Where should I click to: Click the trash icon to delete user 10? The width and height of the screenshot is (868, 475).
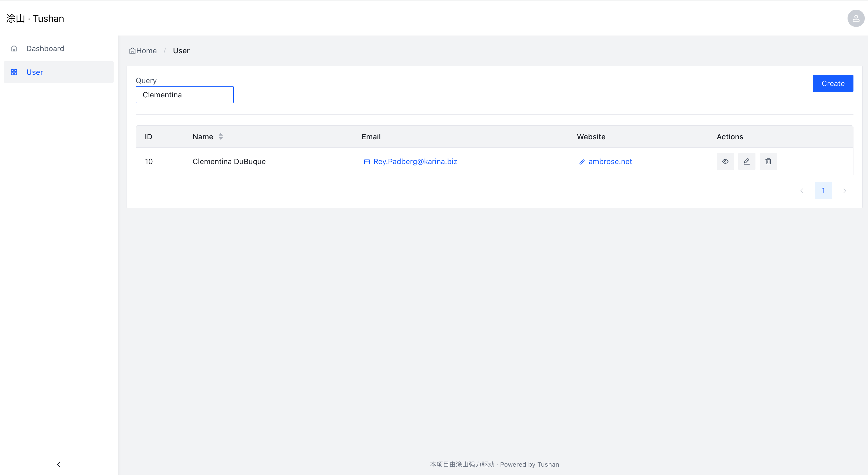click(768, 161)
